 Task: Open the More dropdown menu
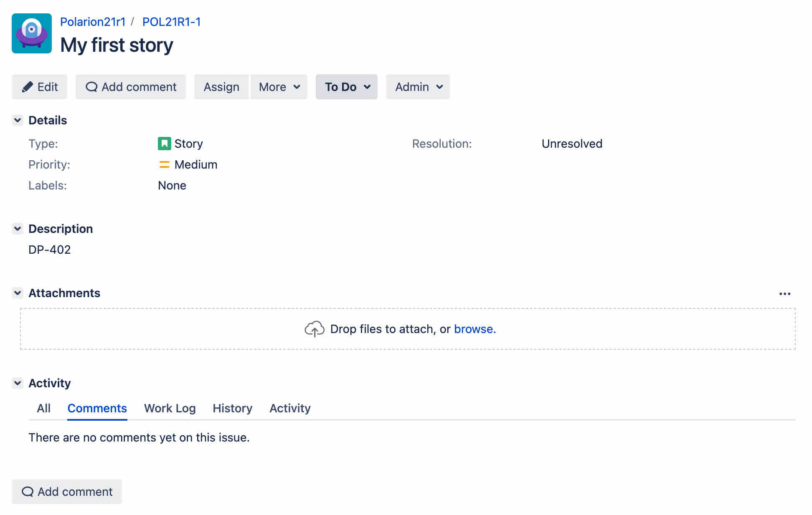(x=279, y=87)
